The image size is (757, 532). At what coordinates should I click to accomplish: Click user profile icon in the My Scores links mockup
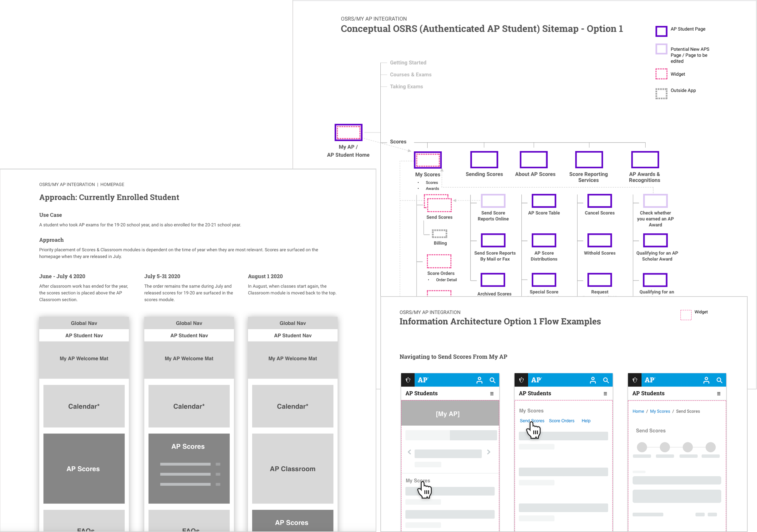click(x=592, y=380)
